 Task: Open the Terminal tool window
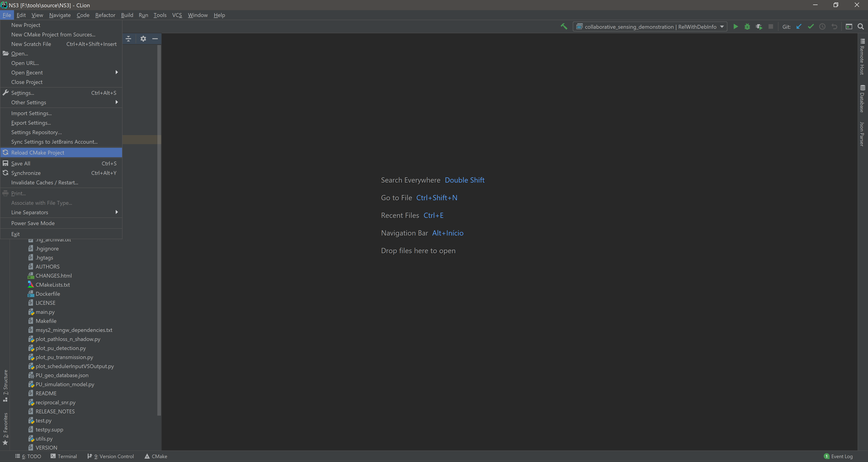(x=64, y=456)
